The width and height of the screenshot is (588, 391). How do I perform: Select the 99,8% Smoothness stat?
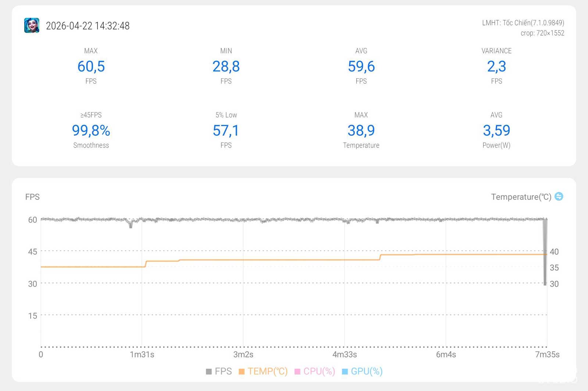91,131
